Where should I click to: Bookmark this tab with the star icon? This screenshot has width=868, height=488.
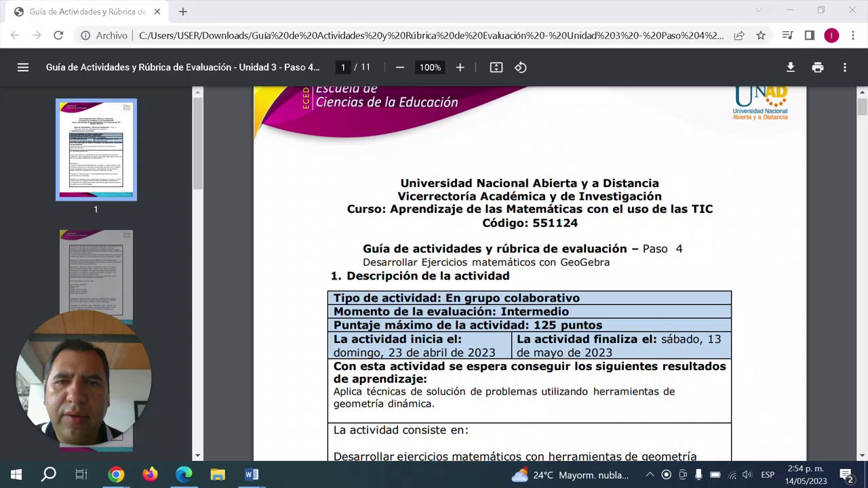coord(761,35)
